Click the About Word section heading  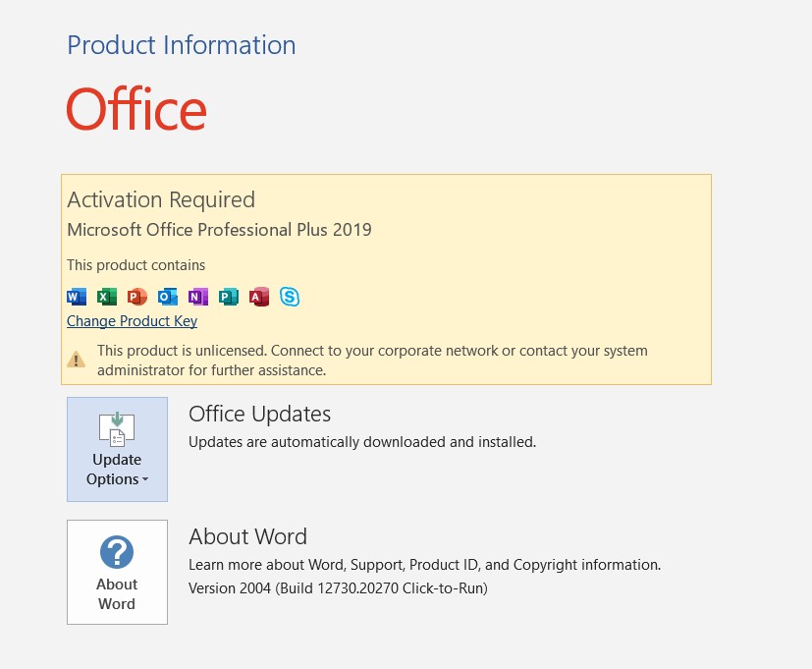tap(248, 536)
